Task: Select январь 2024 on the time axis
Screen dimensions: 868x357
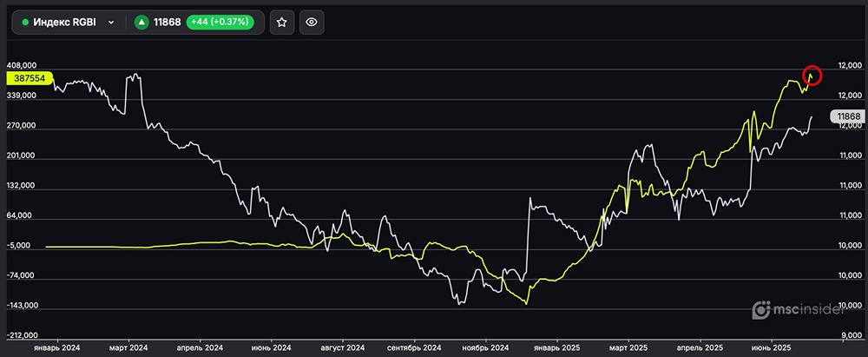Action: (56, 348)
